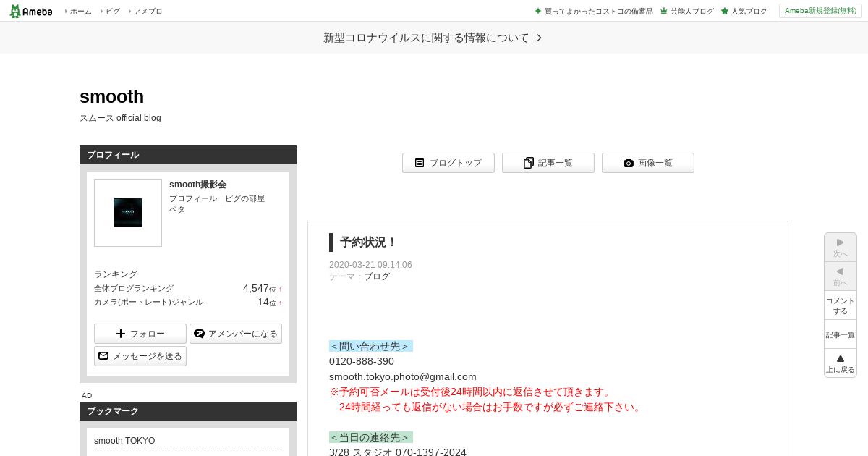Screen dimensions: 868x456
Task: Open ピグの部屋 link
Action: coord(244,198)
